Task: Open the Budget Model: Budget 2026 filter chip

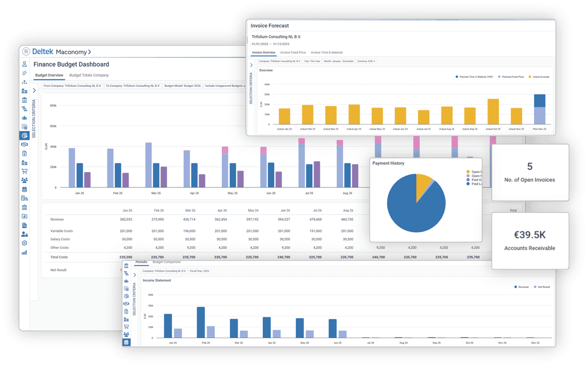Action: [x=182, y=86]
